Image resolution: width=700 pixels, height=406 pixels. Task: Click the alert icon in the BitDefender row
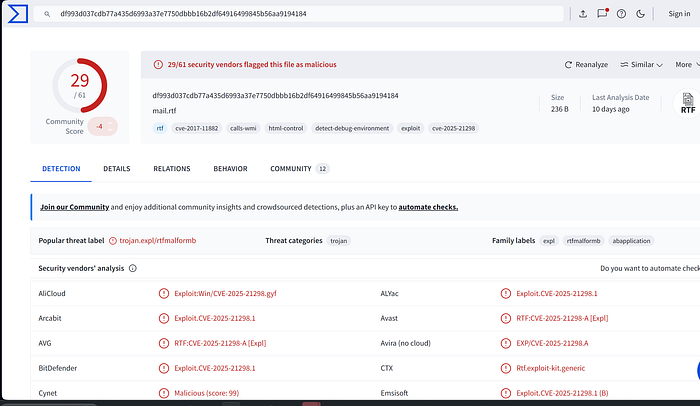(164, 368)
